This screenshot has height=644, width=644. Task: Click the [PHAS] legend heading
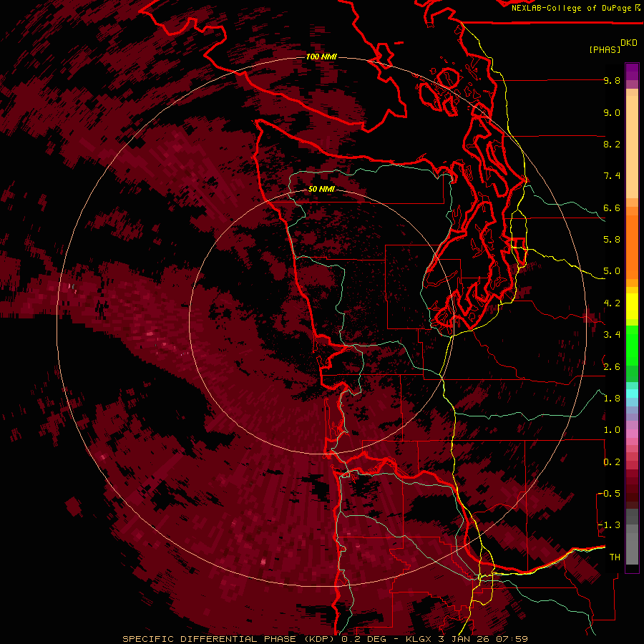click(x=605, y=49)
